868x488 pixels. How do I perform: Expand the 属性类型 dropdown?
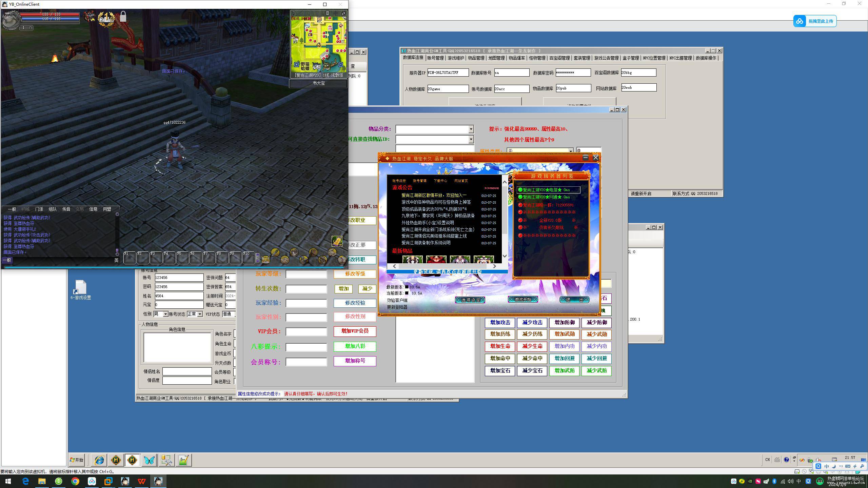point(571,151)
